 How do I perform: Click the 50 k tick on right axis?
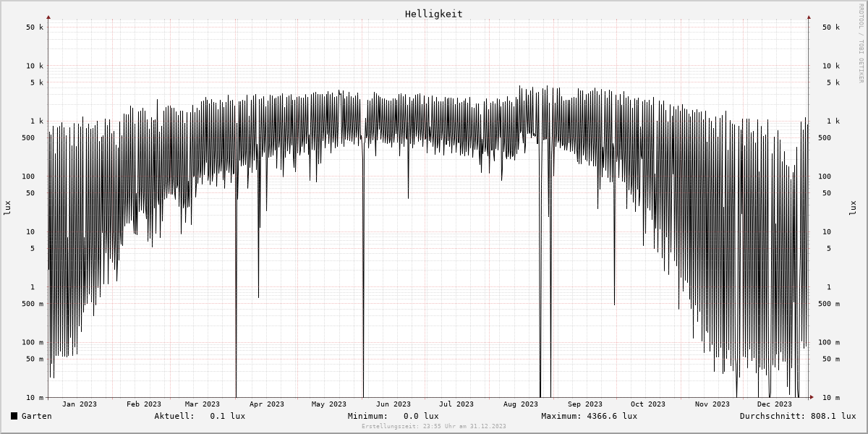click(831, 27)
